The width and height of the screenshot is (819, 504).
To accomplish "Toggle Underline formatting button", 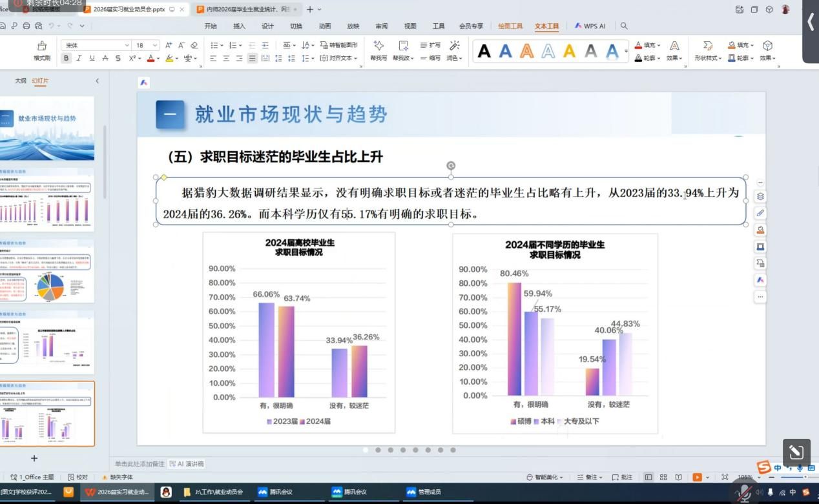I will 92,58.
